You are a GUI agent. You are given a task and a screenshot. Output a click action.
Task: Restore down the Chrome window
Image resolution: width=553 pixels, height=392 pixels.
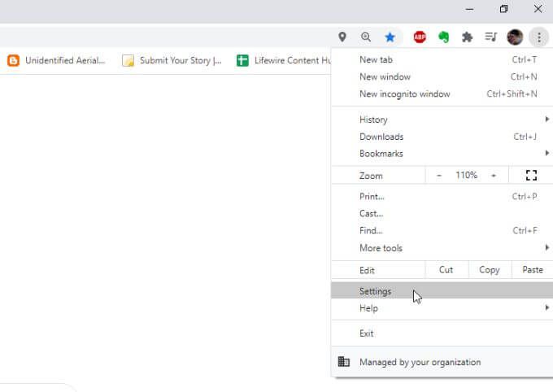pos(503,9)
